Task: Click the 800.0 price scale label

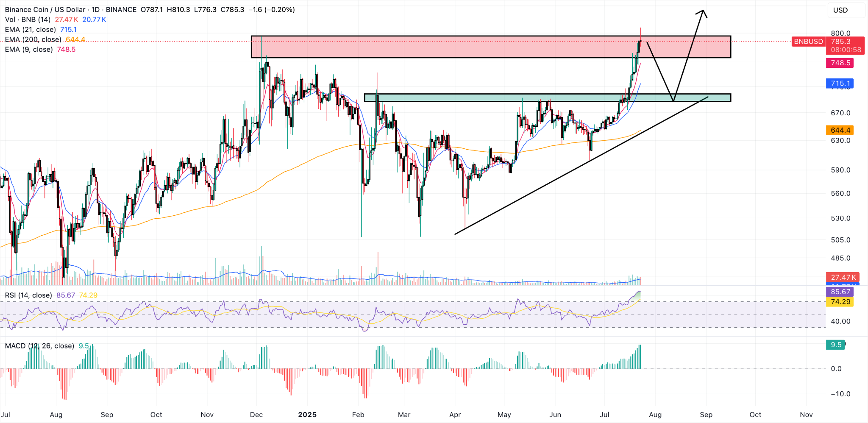Action: coord(840,33)
